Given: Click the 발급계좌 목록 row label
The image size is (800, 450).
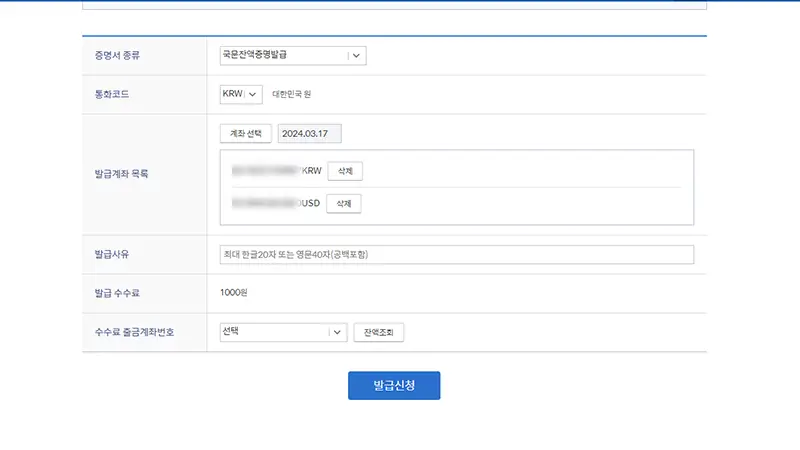Looking at the screenshot, I should pos(121,174).
